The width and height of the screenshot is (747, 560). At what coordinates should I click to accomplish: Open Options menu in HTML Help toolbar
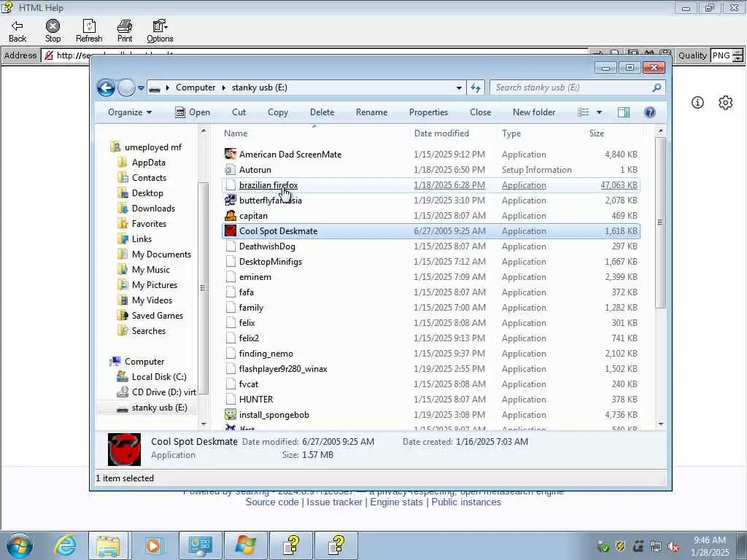point(160,31)
